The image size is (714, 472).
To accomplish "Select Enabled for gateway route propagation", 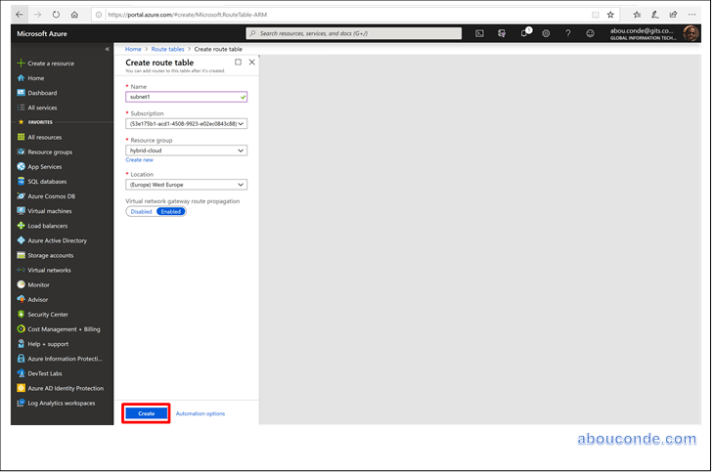I will tap(171, 211).
